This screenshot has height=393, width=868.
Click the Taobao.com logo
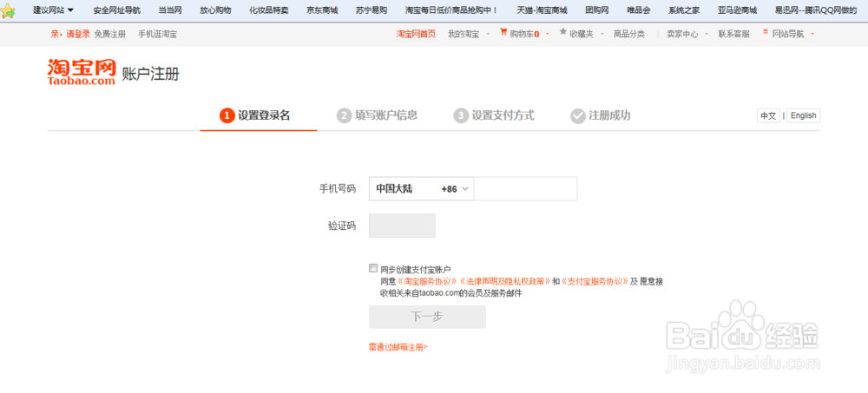pos(82,71)
